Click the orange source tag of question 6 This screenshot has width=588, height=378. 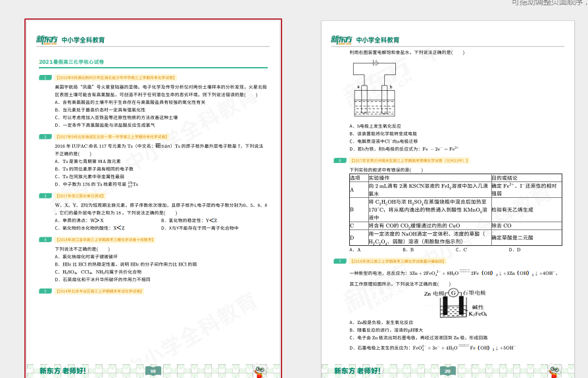pyautogui.click(x=409, y=160)
